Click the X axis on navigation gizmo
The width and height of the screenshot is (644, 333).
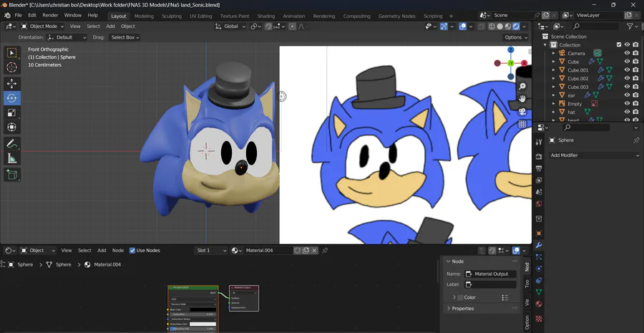pyautogui.click(x=525, y=63)
